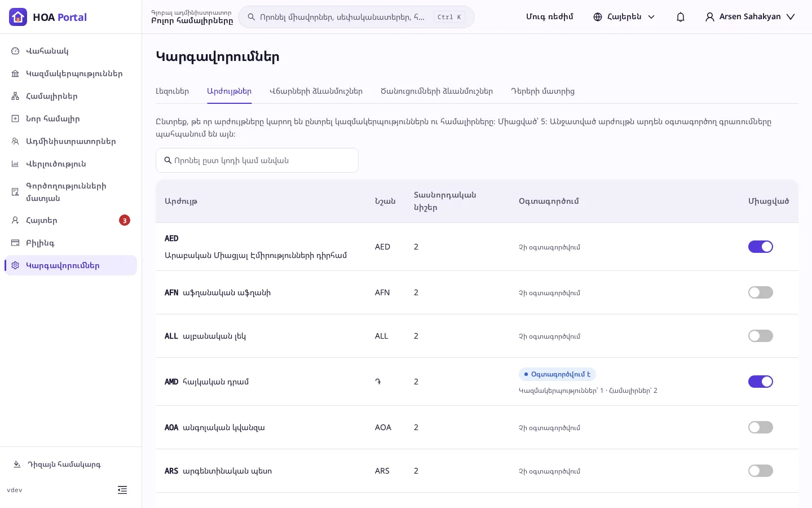812x508 pixels.
Task: Click the Կազմակերպություններ bank icon
Action: point(15,73)
